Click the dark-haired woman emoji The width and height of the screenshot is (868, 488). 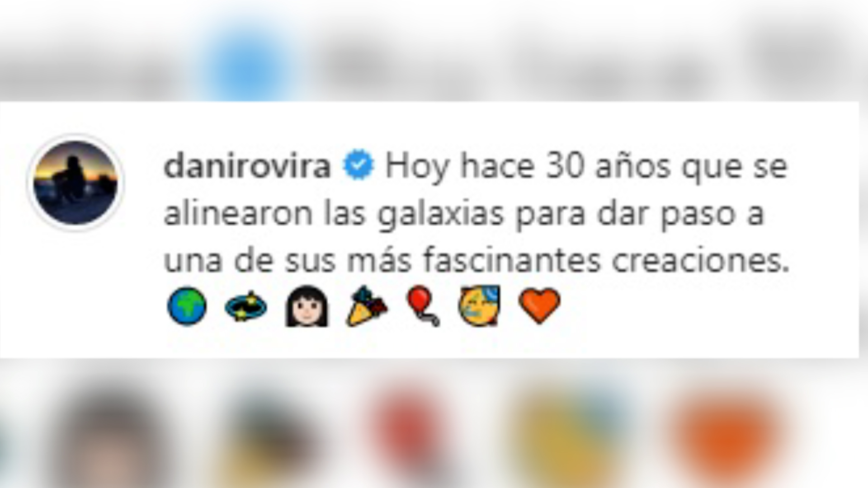point(307,306)
